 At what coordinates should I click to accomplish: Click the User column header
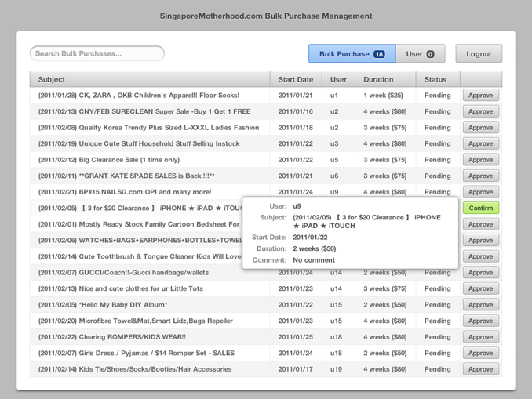tap(339, 79)
